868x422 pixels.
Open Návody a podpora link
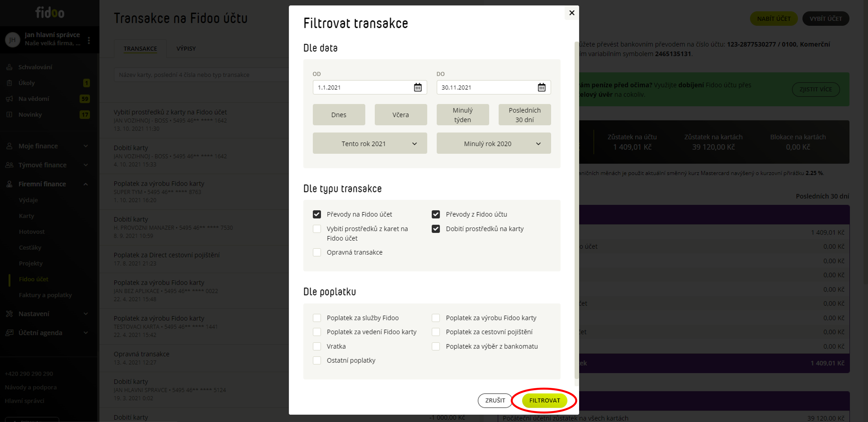[31, 387]
